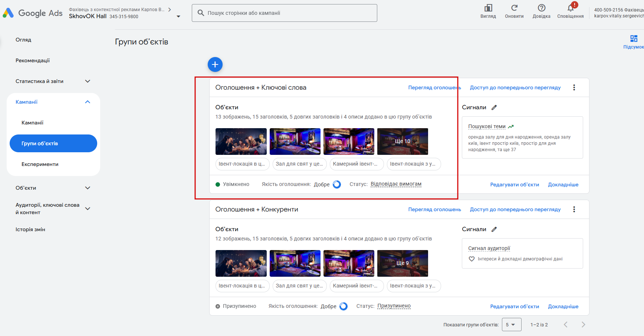Viewport: 644px width, 336px height.
Task: Click Зал для свят chip in Конкуренти group
Action: pyautogui.click(x=299, y=286)
